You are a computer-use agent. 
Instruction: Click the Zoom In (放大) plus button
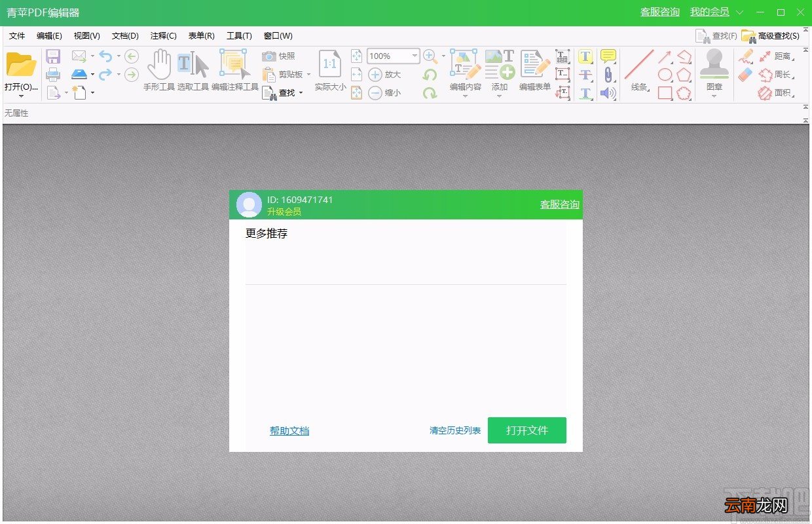(375, 75)
